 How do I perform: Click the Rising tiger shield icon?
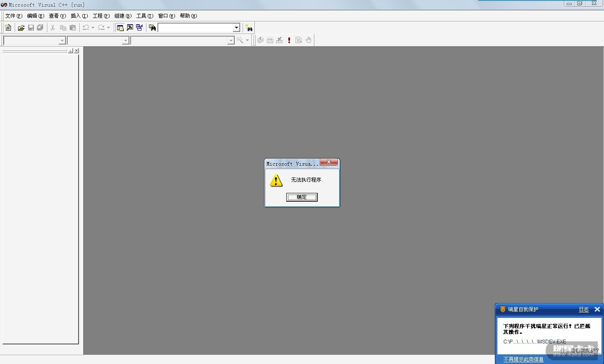pos(502,309)
